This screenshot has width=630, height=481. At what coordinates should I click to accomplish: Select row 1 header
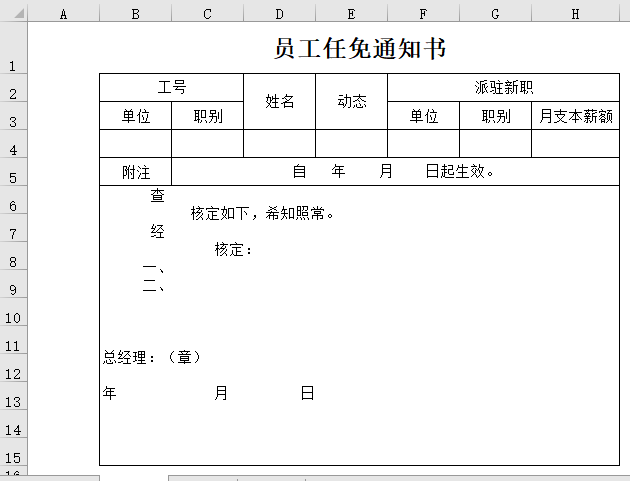[13, 66]
